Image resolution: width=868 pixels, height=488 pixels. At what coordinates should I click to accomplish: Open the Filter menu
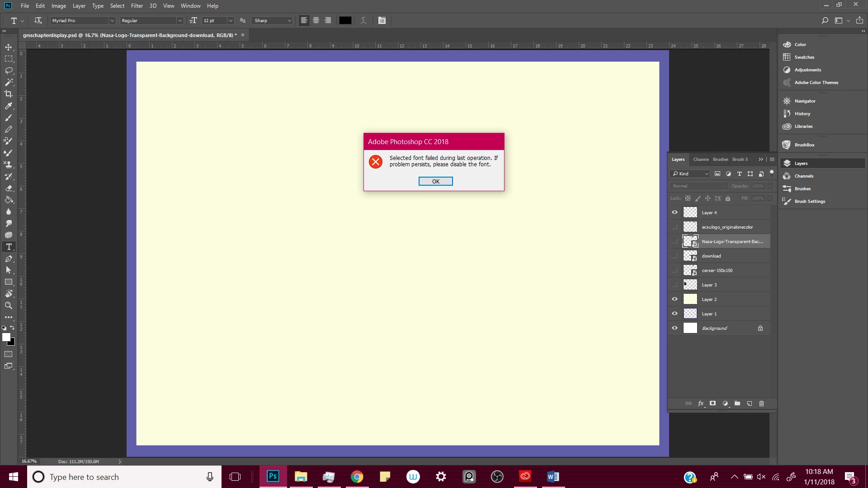pyautogui.click(x=137, y=6)
